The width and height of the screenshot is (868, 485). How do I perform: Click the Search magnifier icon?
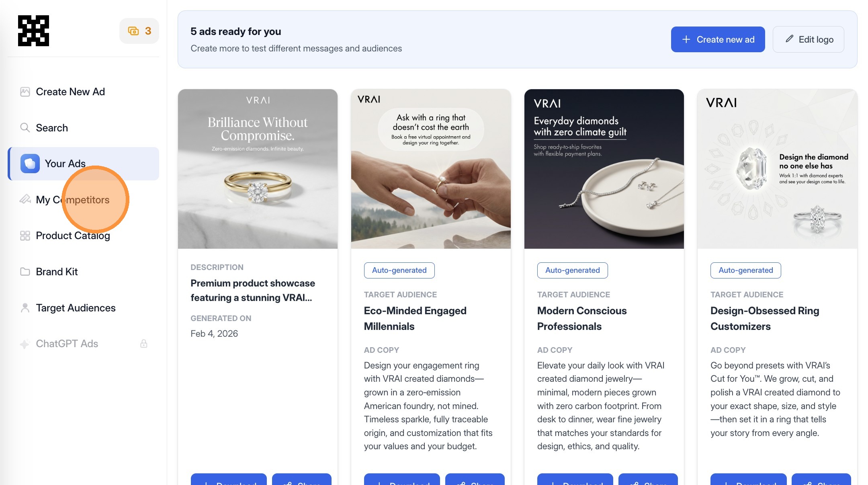pyautogui.click(x=25, y=128)
